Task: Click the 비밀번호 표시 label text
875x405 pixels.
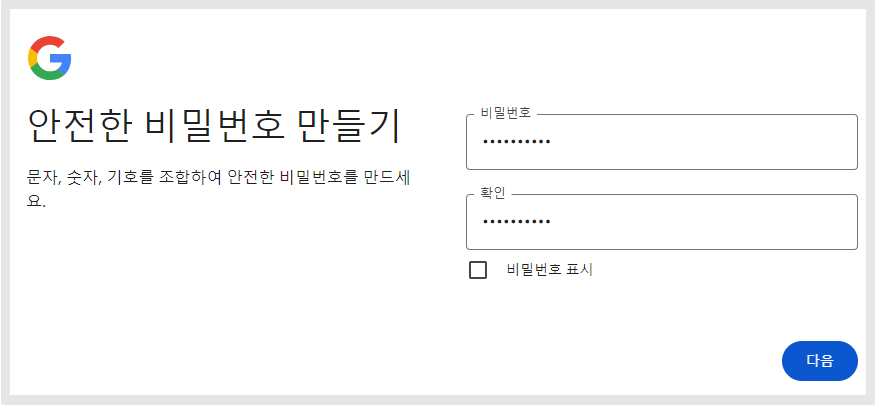Action: point(550,270)
